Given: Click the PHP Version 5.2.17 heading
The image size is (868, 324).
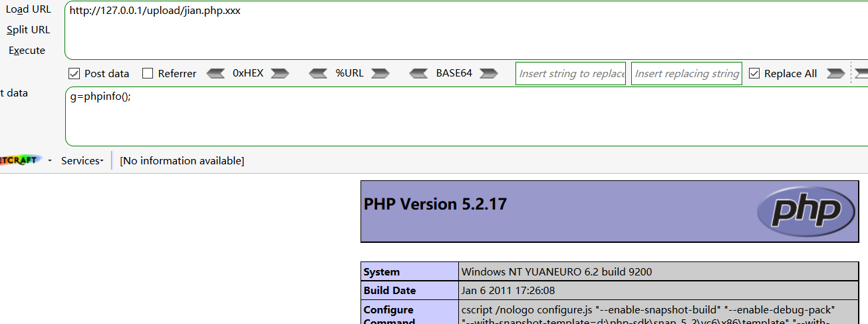Looking at the screenshot, I should (x=435, y=204).
